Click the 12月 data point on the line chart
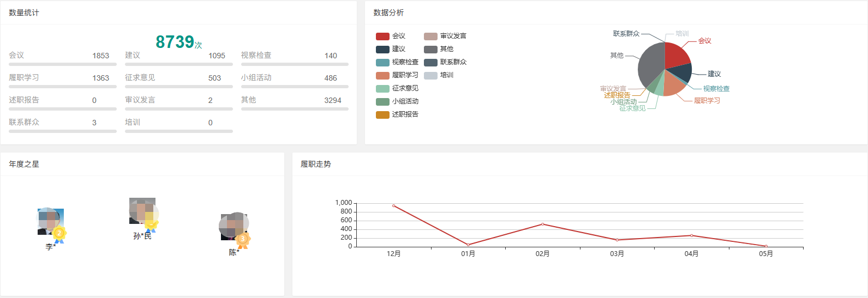The width and height of the screenshot is (868, 298). click(394, 206)
